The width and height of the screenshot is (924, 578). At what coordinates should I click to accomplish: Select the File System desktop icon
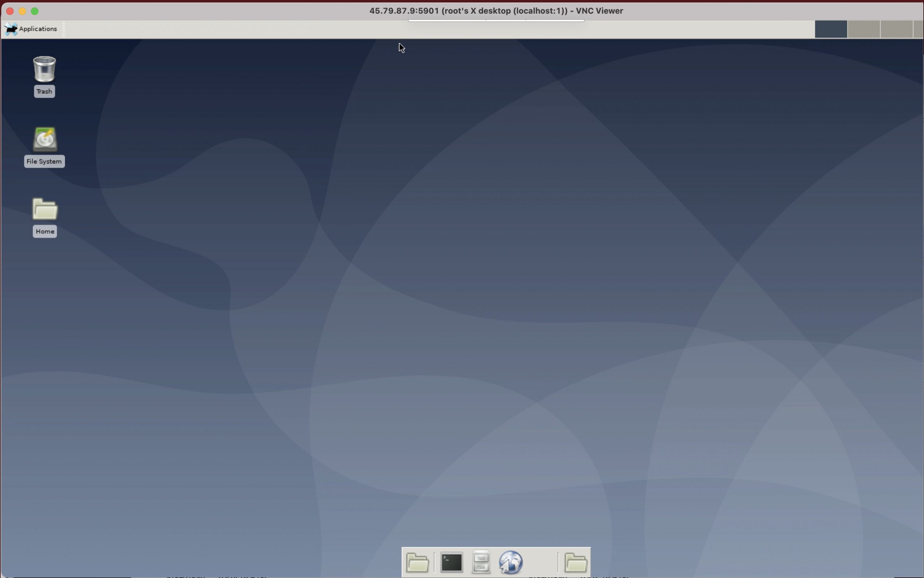coord(44,147)
